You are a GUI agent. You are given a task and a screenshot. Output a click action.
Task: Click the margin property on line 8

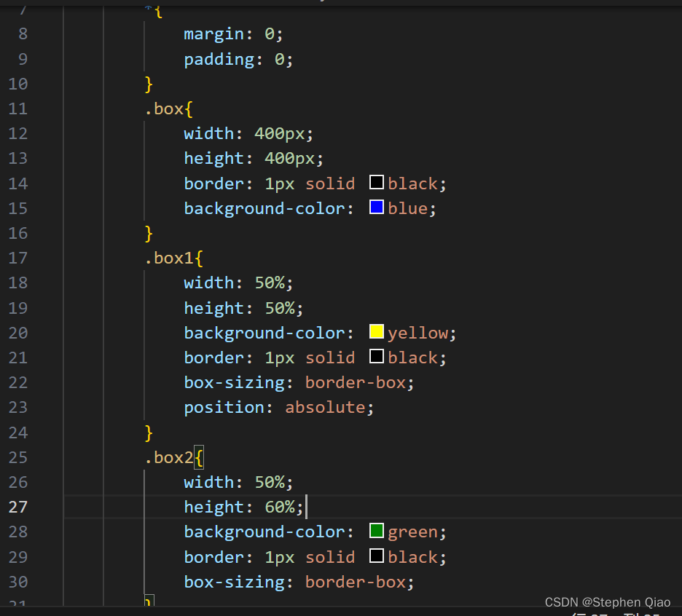(x=214, y=34)
